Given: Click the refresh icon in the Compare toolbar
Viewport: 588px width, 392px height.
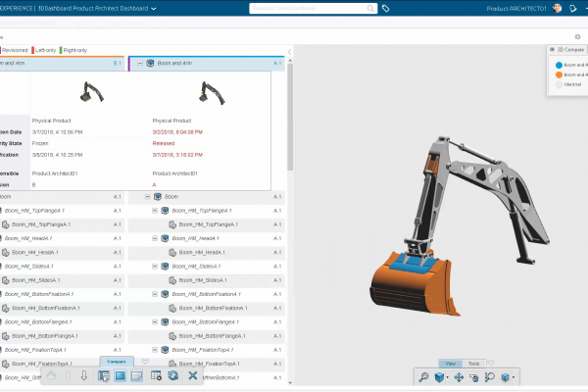Looking at the screenshot, I should point(172,375).
